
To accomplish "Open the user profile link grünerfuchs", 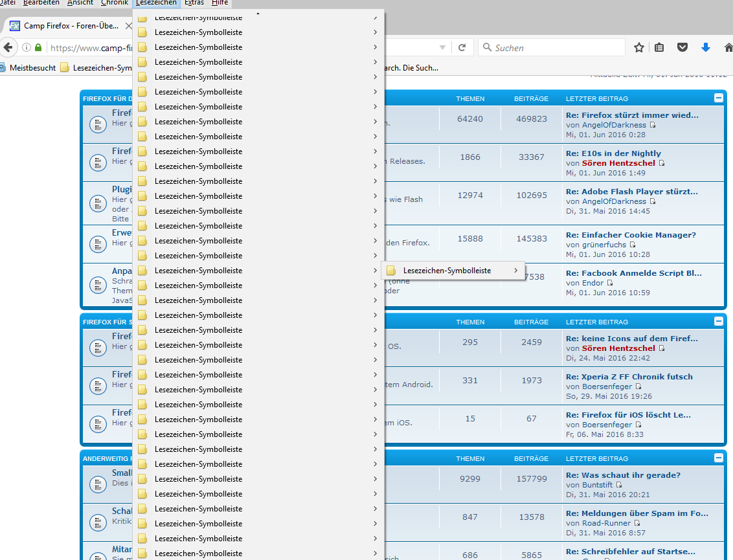I will [x=604, y=245].
